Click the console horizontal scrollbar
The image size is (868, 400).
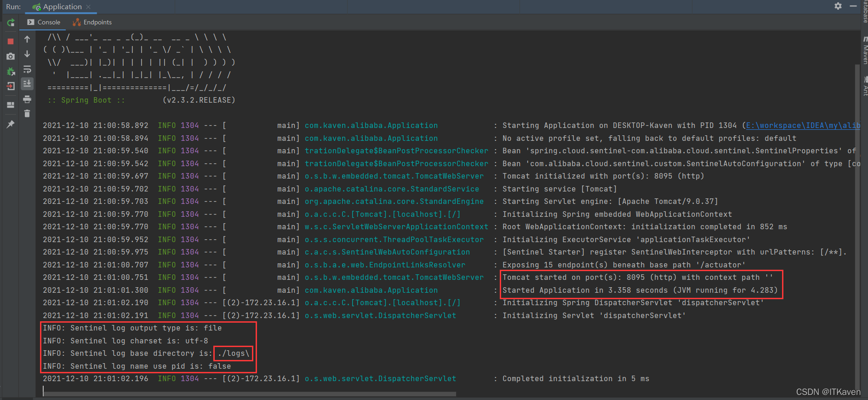(x=249, y=394)
